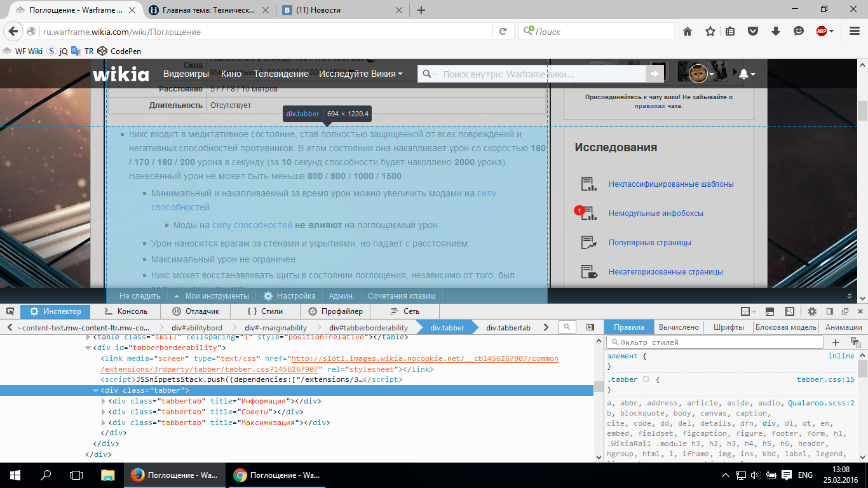Open Неклассифицированные шаблоны link
Viewport: 868px width, 488px height.
click(671, 184)
